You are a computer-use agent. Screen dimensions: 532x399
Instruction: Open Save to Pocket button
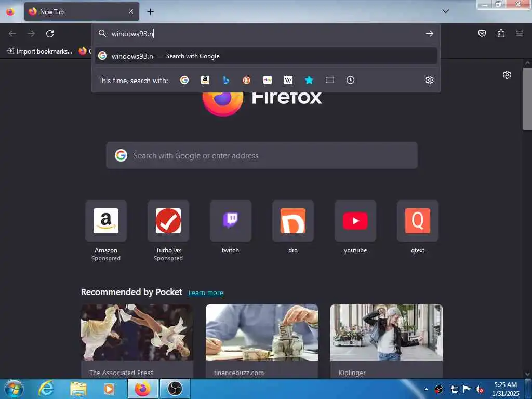click(482, 33)
